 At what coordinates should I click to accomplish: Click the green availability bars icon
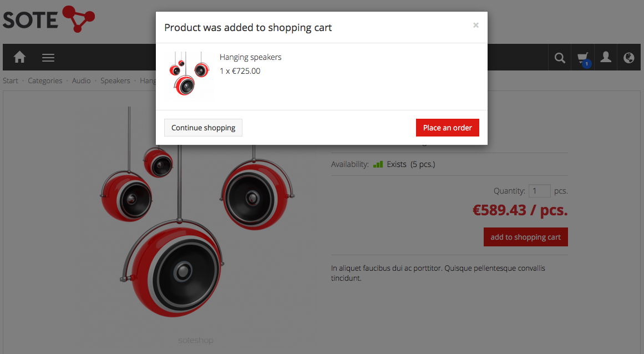pyautogui.click(x=378, y=164)
